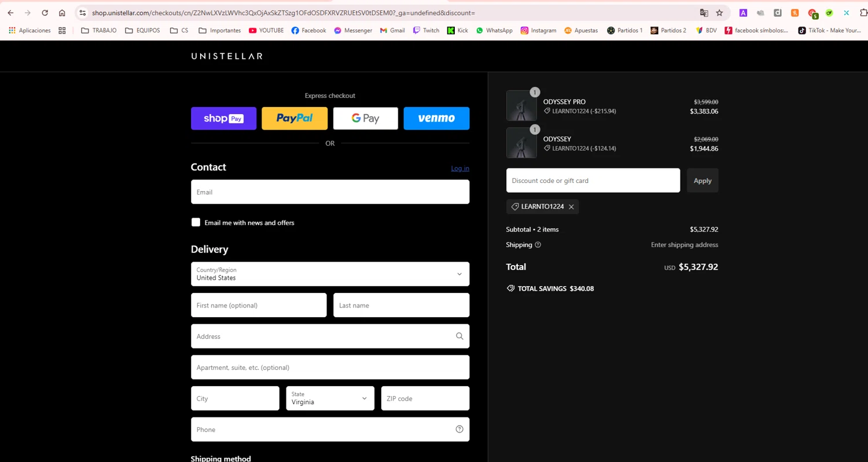Open the YOUTUBE bookmark
This screenshot has height=462, width=868.
266,30
